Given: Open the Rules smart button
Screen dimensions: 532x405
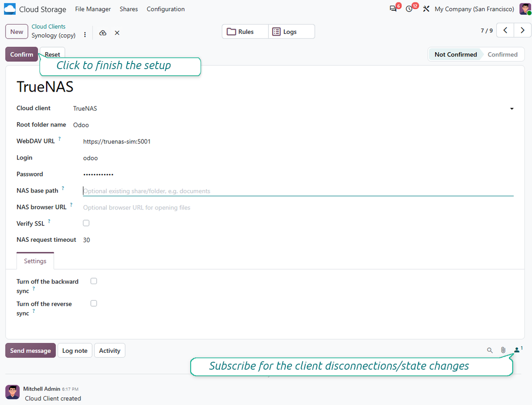Looking at the screenshot, I should [x=245, y=32].
